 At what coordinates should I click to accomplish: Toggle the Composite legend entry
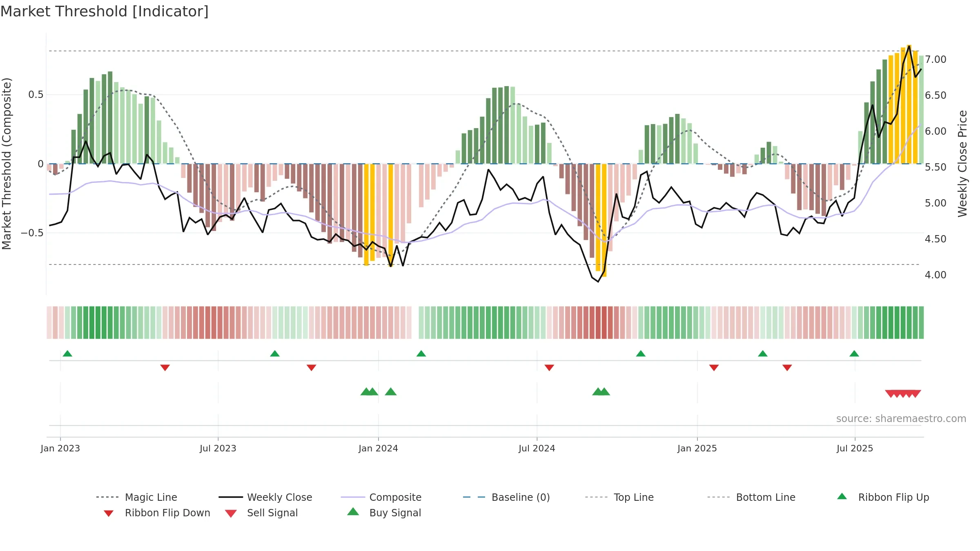click(381, 497)
